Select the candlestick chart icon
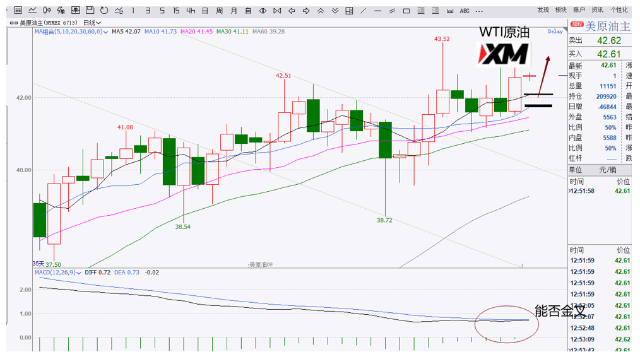This screenshot has width=640, height=364. [x=47, y=11]
